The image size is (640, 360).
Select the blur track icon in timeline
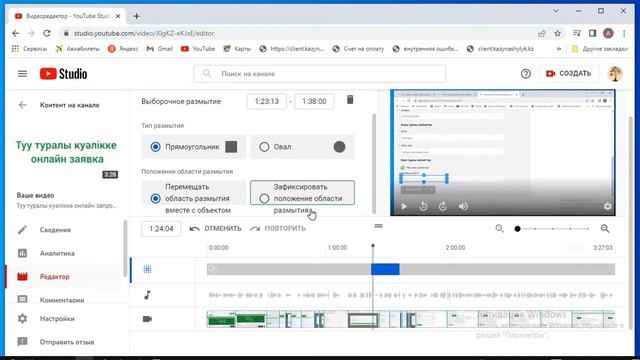pyautogui.click(x=147, y=269)
